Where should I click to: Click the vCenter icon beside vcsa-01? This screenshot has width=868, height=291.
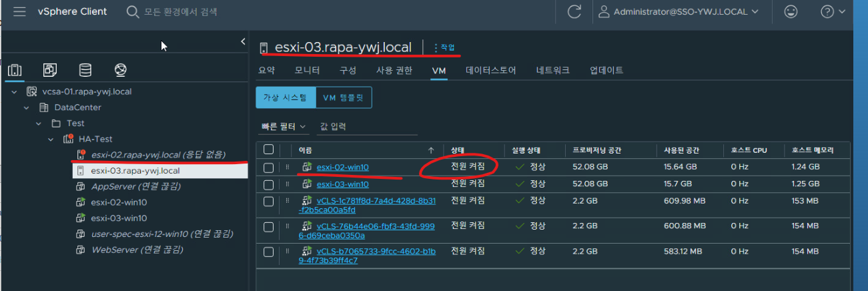[31, 91]
